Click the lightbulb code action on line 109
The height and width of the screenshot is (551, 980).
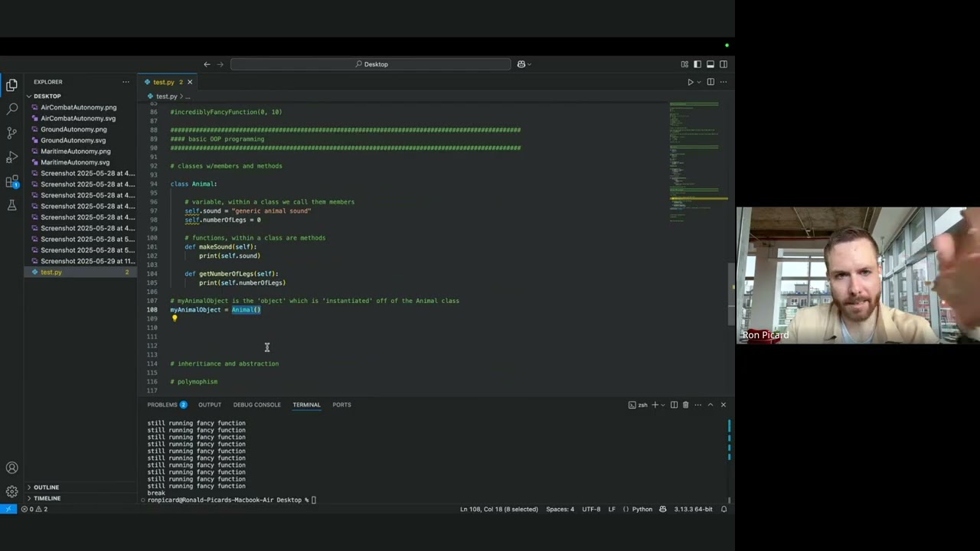point(175,318)
